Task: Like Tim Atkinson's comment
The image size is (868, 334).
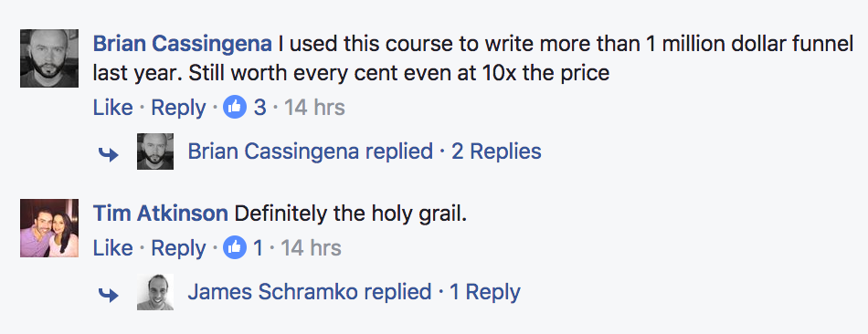Action: coord(113,248)
